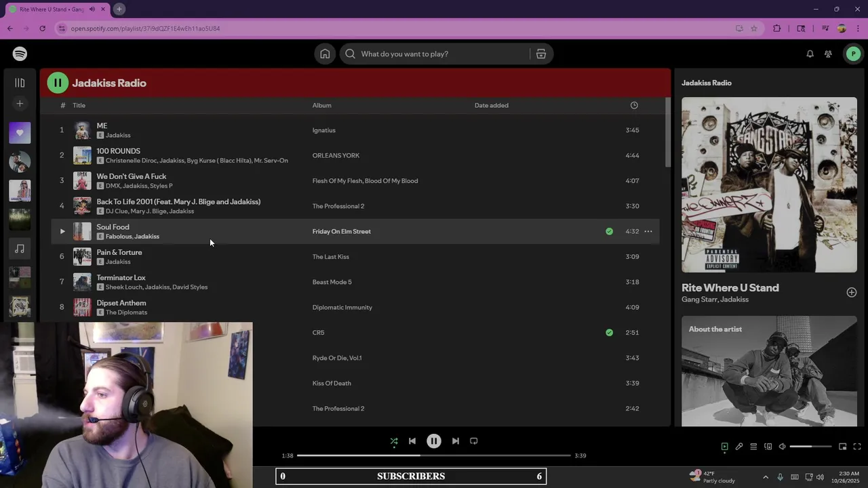Select the Gang Starr album cover art

click(x=769, y=184)
